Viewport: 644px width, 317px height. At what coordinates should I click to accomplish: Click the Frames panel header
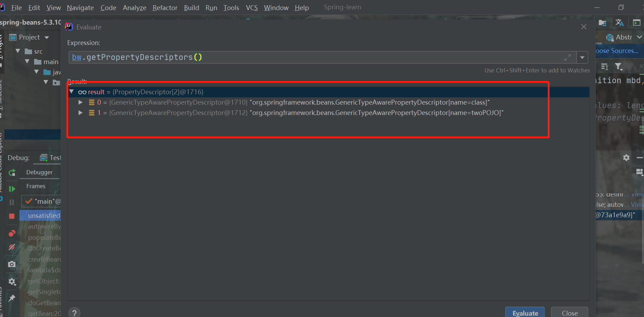pyautogui.click(x=36, y=186)
